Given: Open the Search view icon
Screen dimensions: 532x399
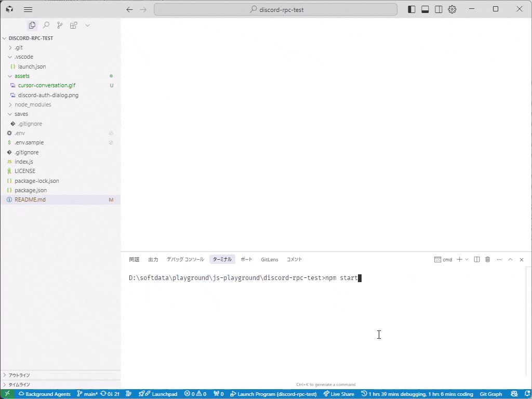Looking at the screenshot, I should [46, 25].
